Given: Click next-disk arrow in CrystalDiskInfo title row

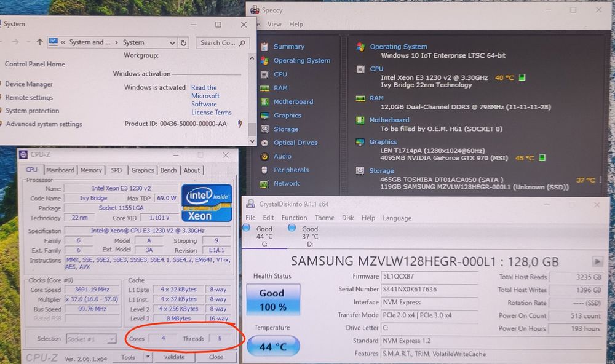Looking at the screenshot, I should click(597, 261).
